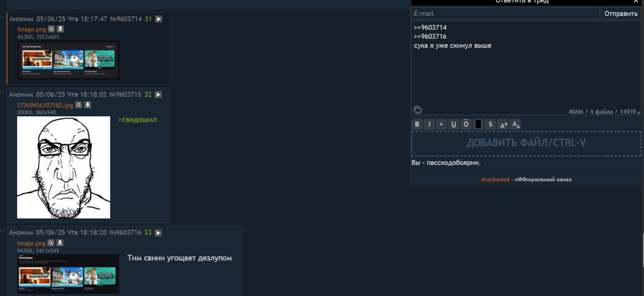Viewport: 644px width, 296px height.
Task: Open post menu arrow for post 9603715
Action: pyautogui.click(x=158, y=95)
